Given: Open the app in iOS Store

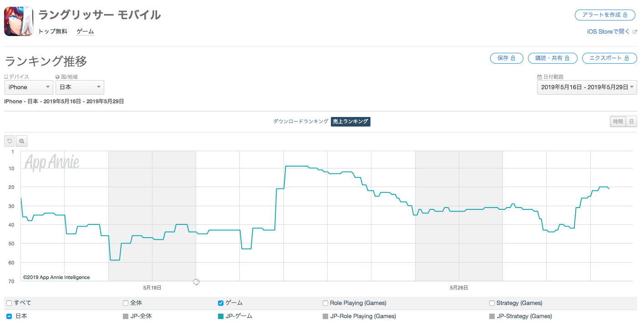Looking at the screenshot, I should point(609,31).
